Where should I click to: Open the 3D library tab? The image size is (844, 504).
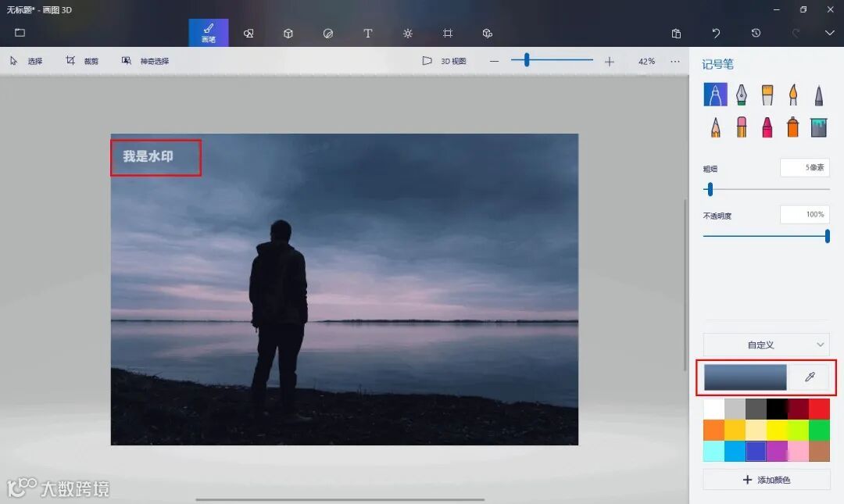point(487,34)
